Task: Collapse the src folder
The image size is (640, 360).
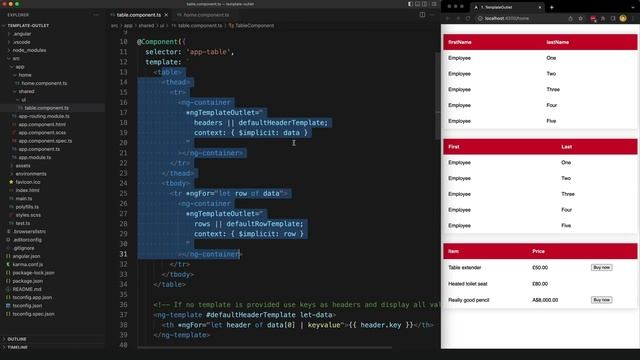Action: click(16, 58)
